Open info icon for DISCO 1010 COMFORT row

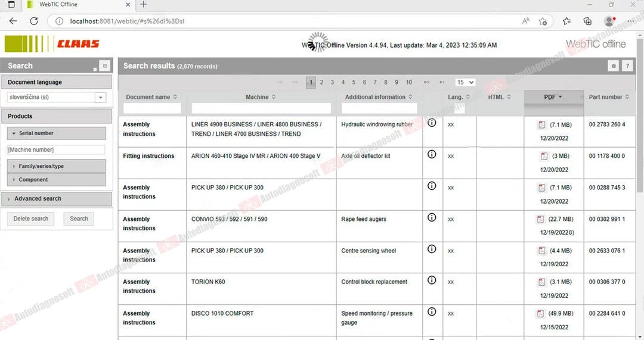432,311
